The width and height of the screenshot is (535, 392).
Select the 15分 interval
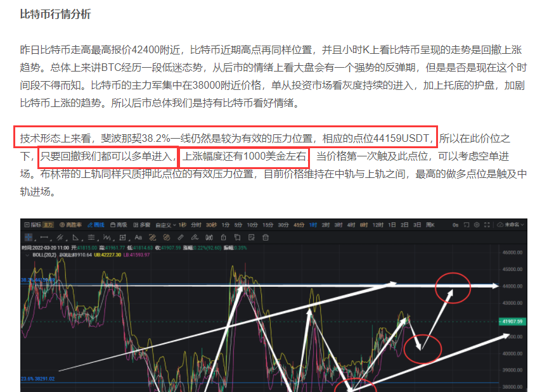click(x=268, y=225)
